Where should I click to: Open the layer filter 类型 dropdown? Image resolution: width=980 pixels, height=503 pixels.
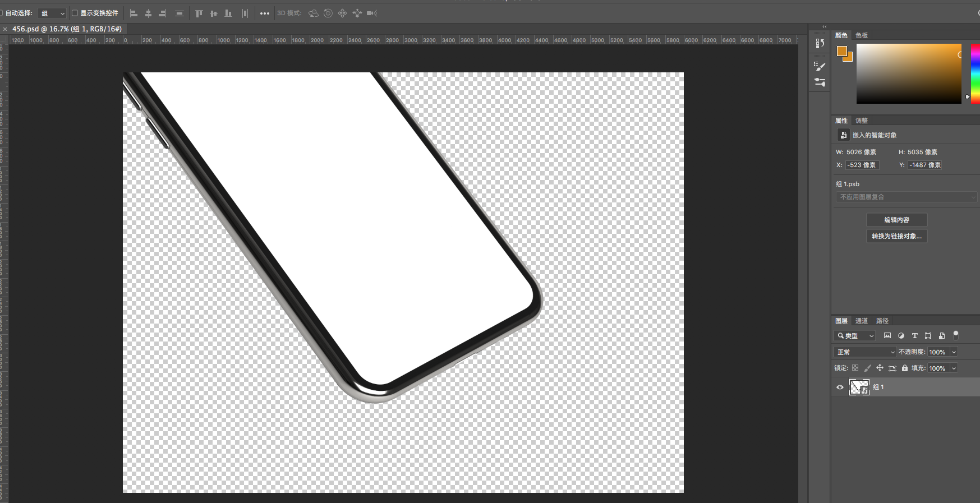[x=855, y=336]
